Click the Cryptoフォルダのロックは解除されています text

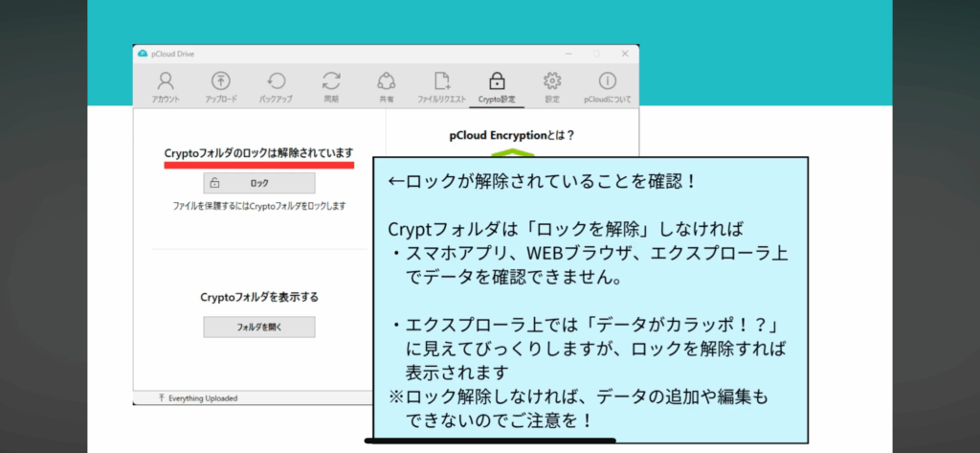(x=258, y=152)
